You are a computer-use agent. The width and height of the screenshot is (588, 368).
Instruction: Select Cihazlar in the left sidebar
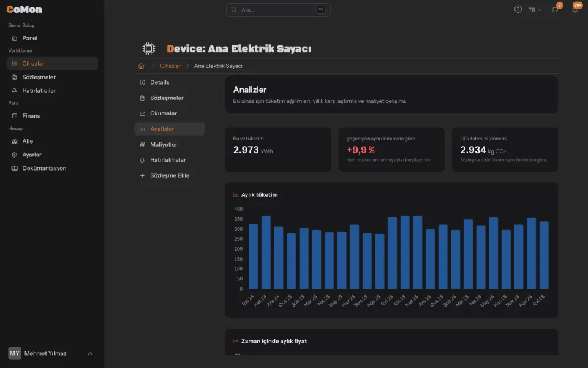[52, 63]
